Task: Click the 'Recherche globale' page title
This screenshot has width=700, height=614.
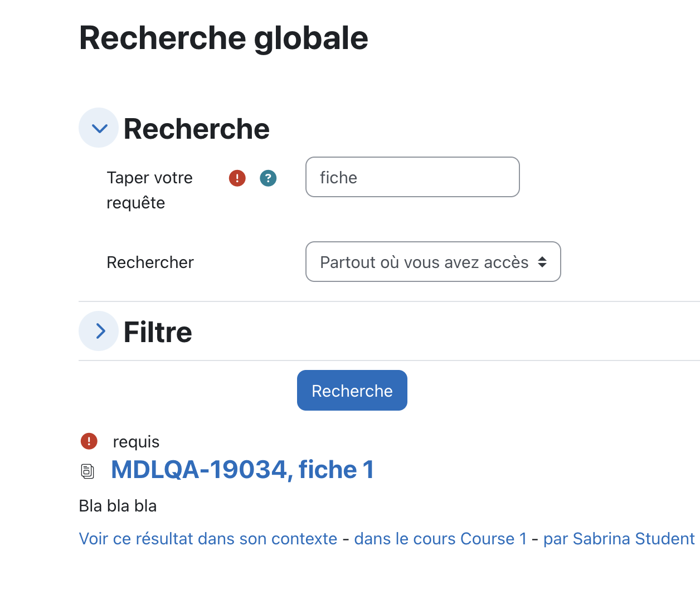Action: [223, 38]
